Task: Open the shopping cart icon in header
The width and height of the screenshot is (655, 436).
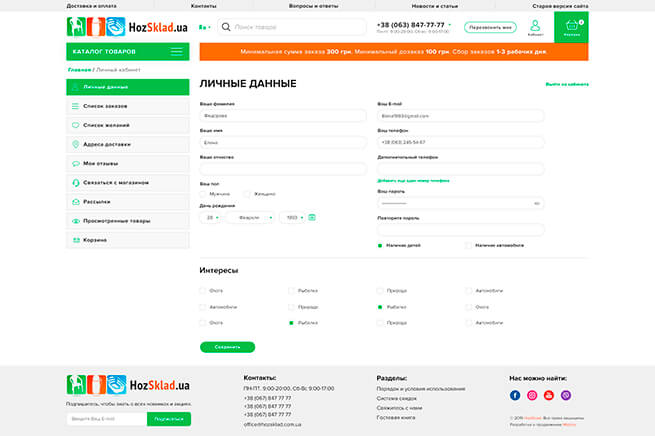Action: click(x=571, y=25)
